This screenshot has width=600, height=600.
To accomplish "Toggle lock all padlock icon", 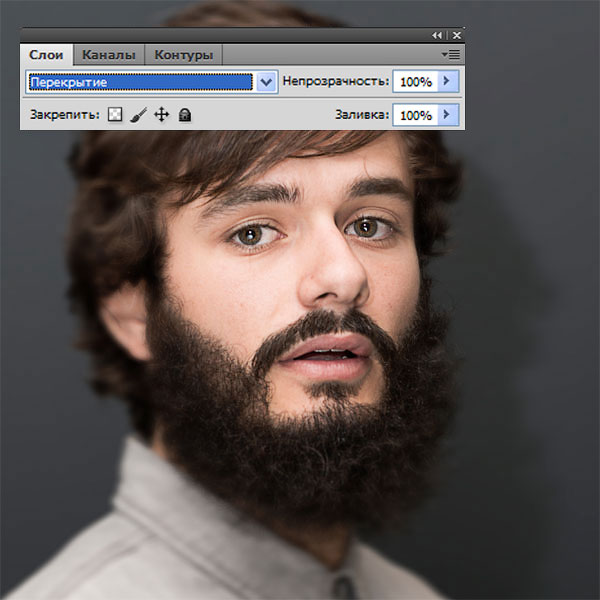I will (185, 115).
